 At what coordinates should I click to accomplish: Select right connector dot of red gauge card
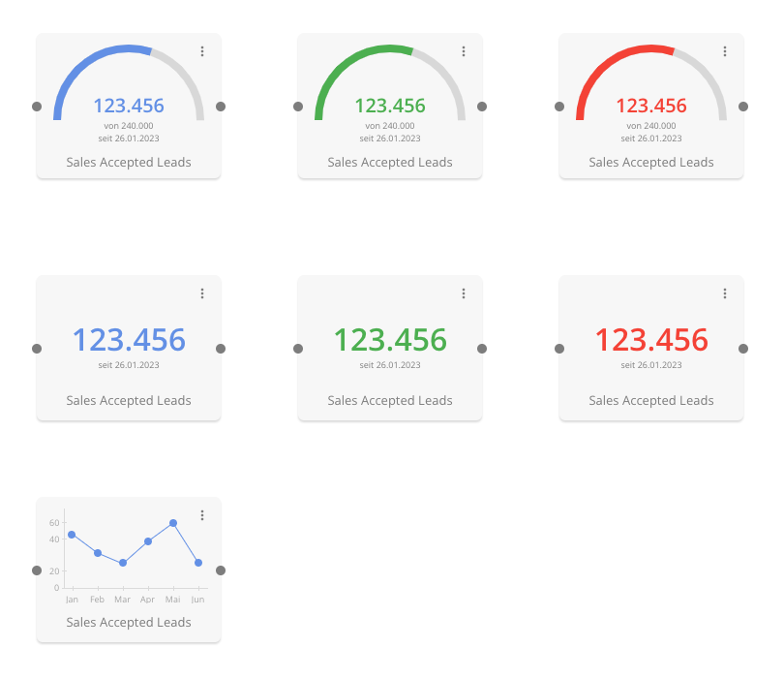[743, 107]
